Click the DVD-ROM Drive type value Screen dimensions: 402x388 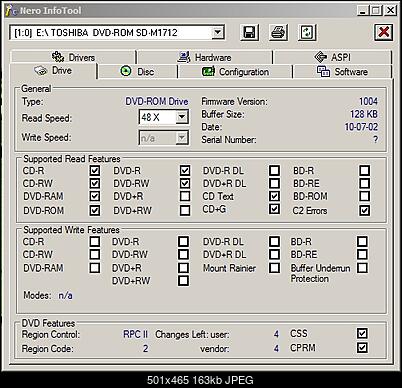point(157,101)
